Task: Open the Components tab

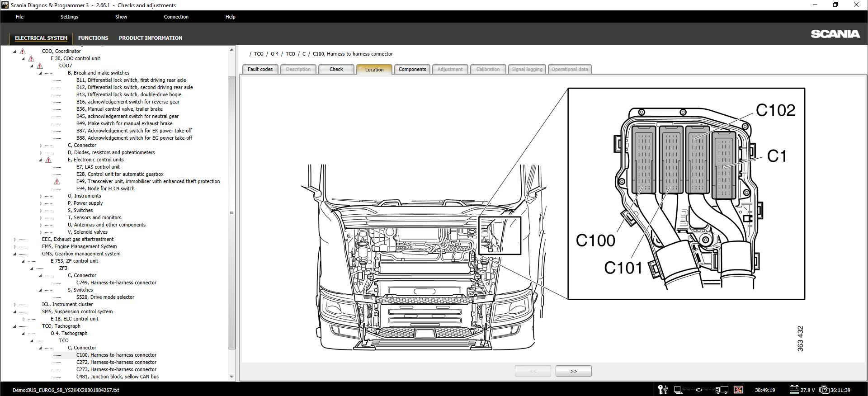Action: click(x=412, y=69)
